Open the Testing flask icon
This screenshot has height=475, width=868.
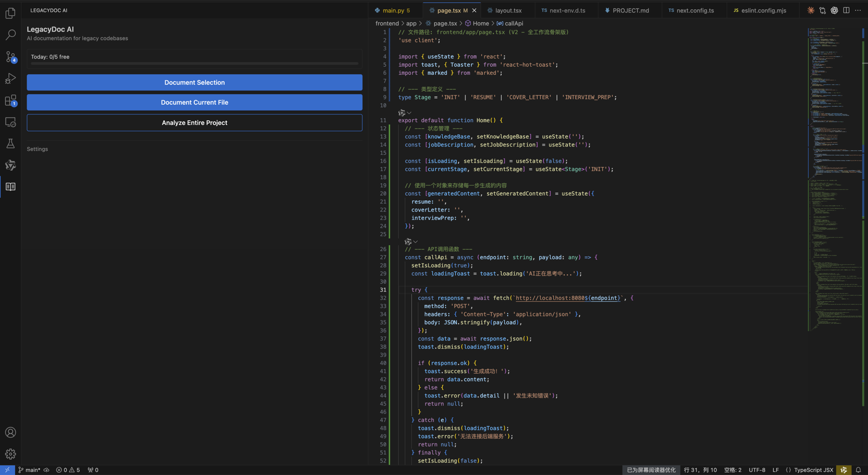click(10, 144)
